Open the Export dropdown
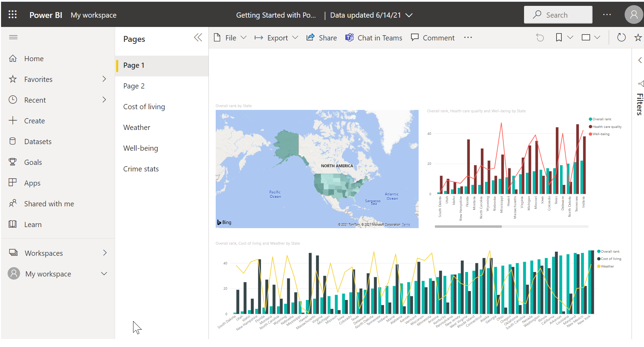The image size is (644, 347). pyautogui.click(x=276, y=38)
